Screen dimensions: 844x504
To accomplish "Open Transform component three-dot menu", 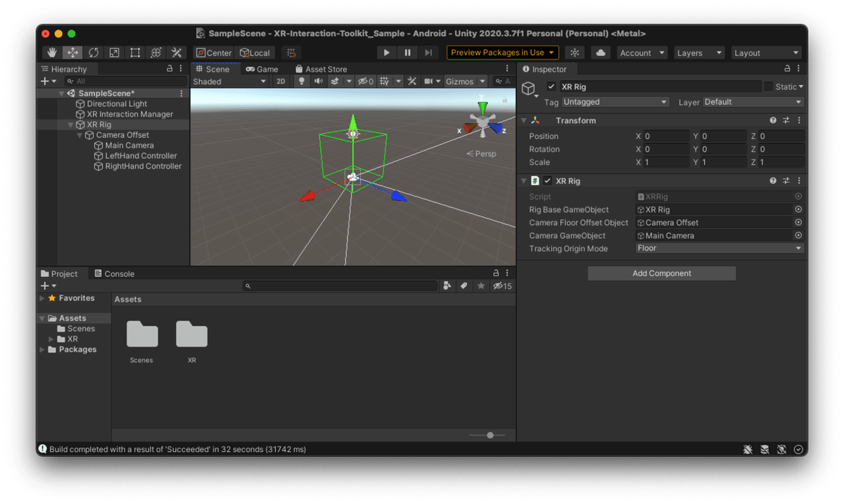I will point(799,121).
